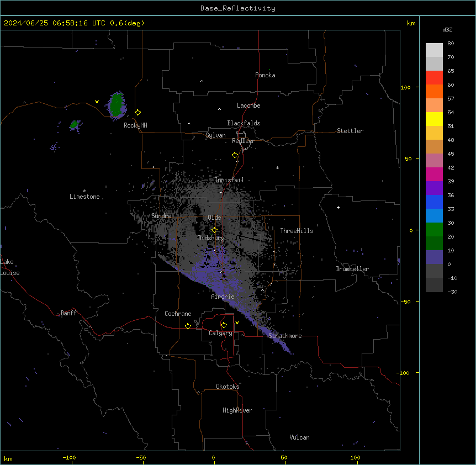
Task: Click the Calgary label
Action: click(x=220, y=333)
